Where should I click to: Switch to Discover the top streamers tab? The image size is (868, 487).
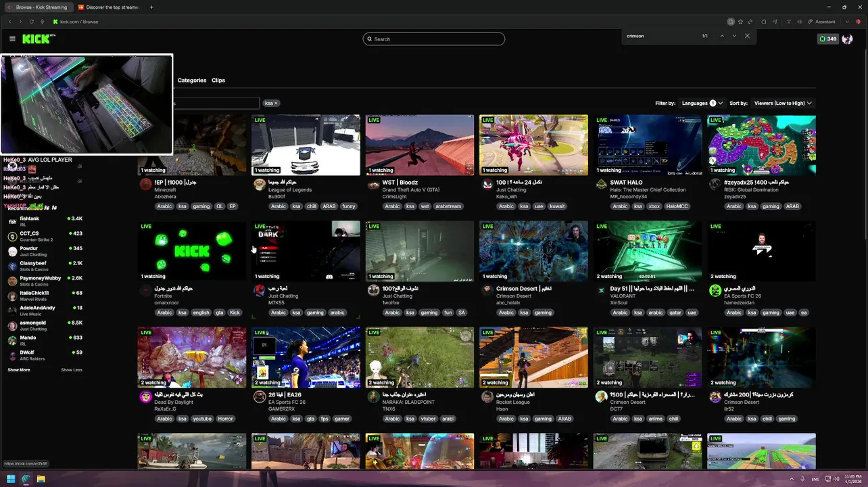(x=108, y=7)
